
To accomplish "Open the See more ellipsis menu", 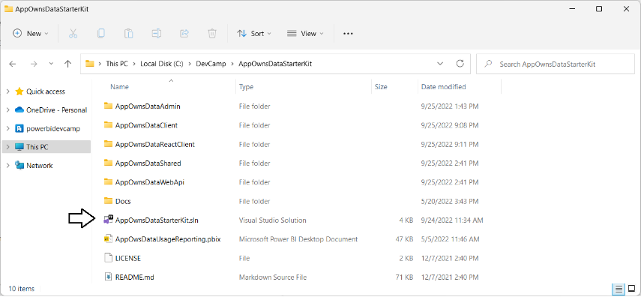I will pyautogui.click(x=348, y=34).
